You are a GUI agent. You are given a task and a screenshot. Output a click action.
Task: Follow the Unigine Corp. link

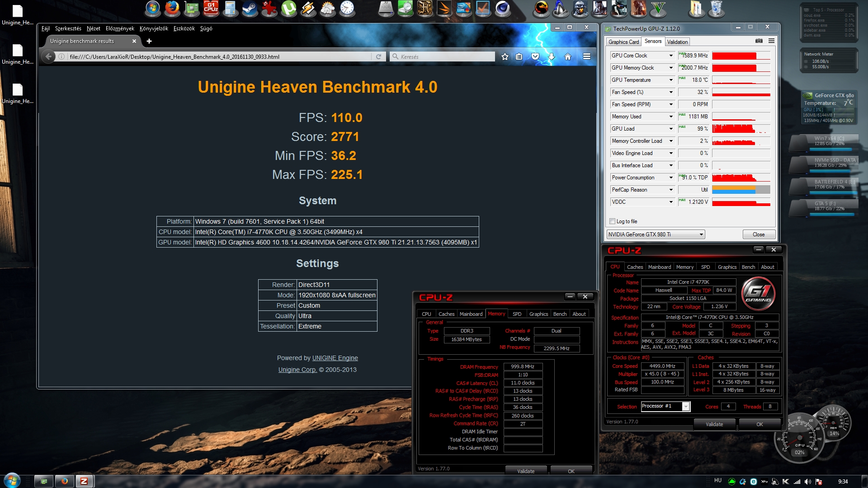(297, 370)
